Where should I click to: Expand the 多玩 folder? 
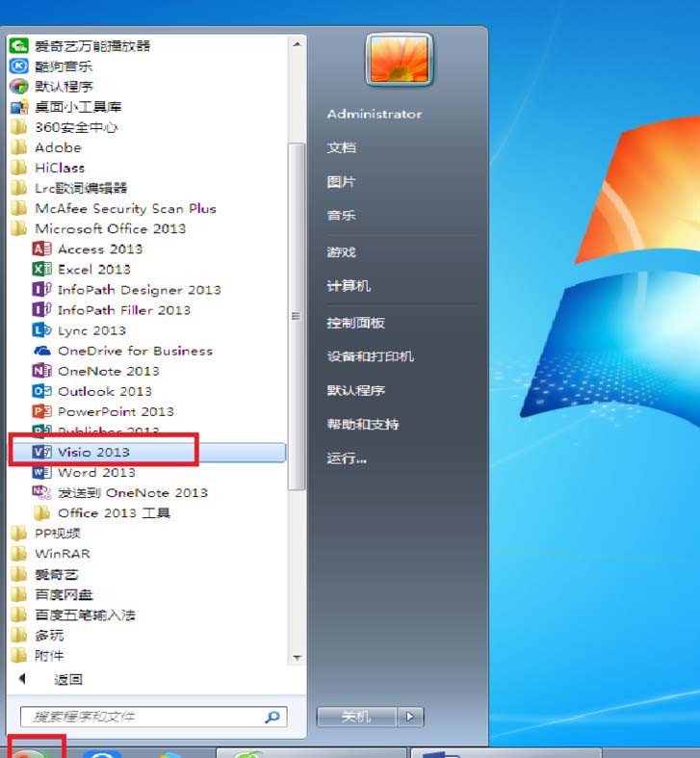click(x=38, y=636)
